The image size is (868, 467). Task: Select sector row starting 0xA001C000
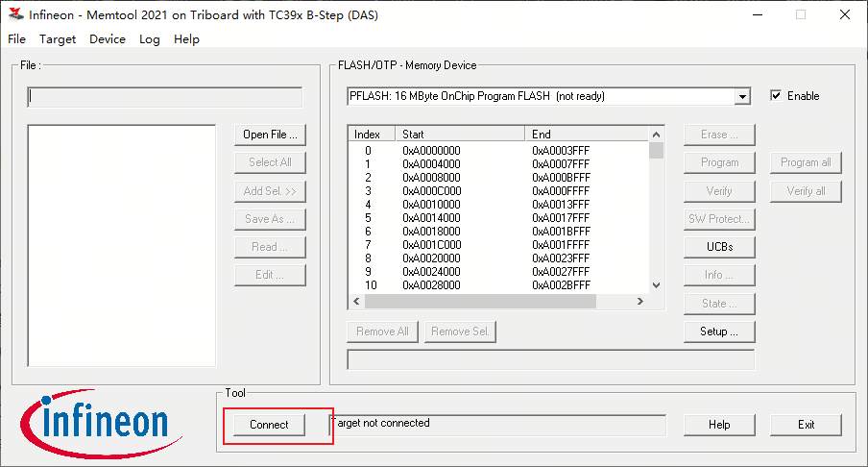point(498,245)
